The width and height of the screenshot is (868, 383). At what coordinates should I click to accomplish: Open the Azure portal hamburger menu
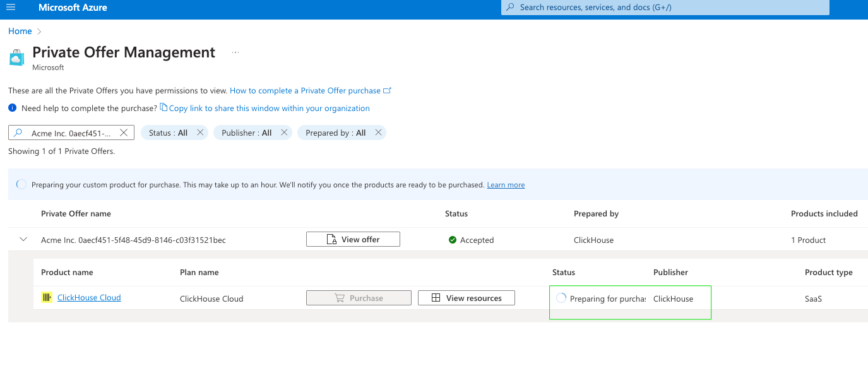(11, 7)
